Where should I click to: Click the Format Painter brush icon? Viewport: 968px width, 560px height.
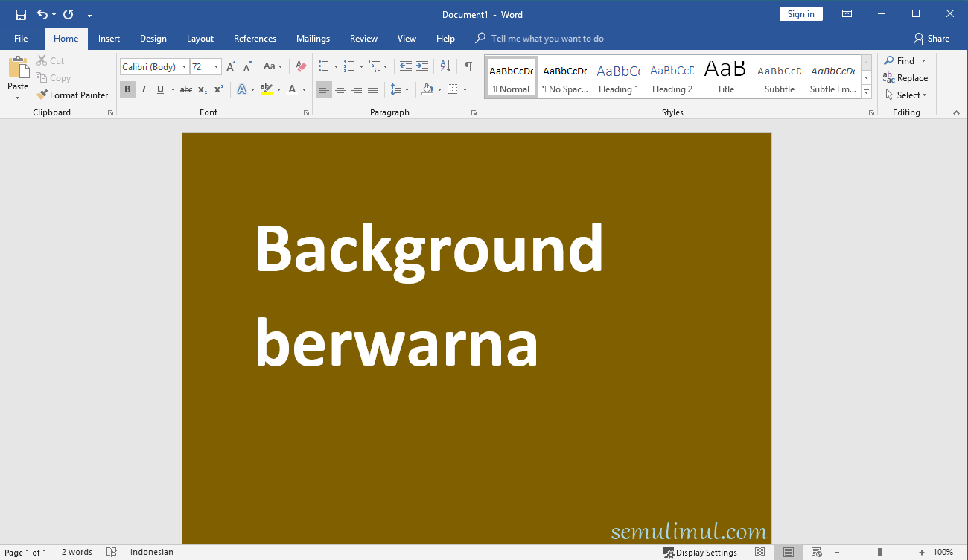(x=42, y=95)
